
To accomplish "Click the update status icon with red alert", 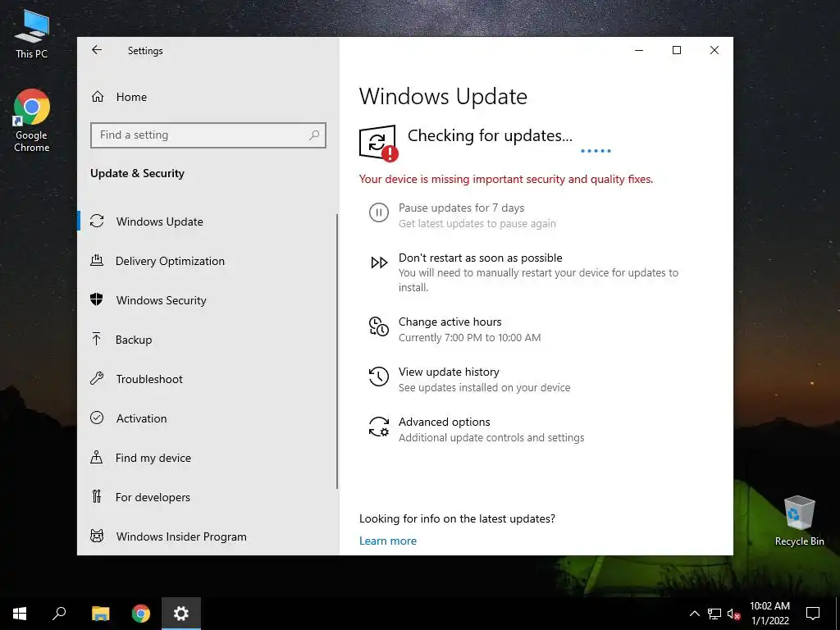I will click(x=378, y=143).
